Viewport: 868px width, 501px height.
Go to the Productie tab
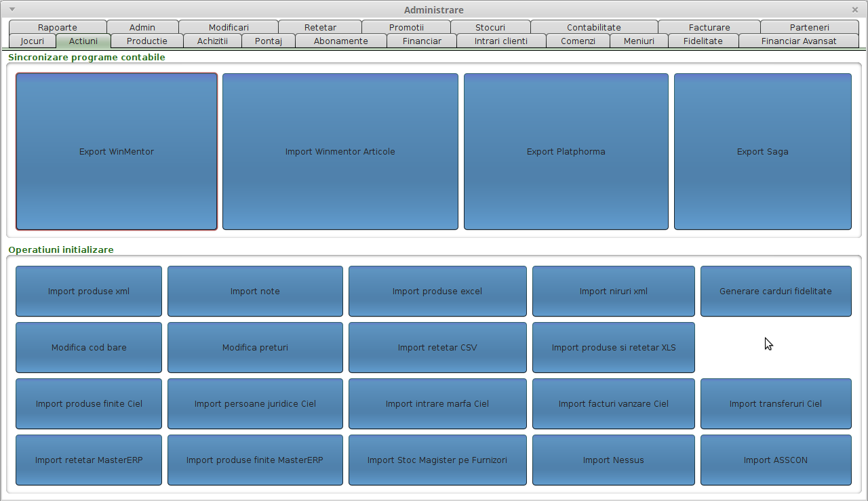147,41
